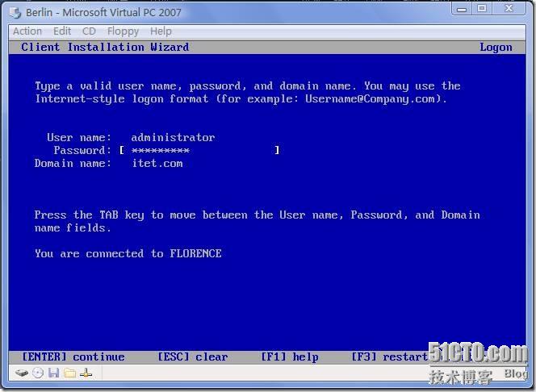
Task: Focus the Password field with asterisks
Action: click(199, 150)
